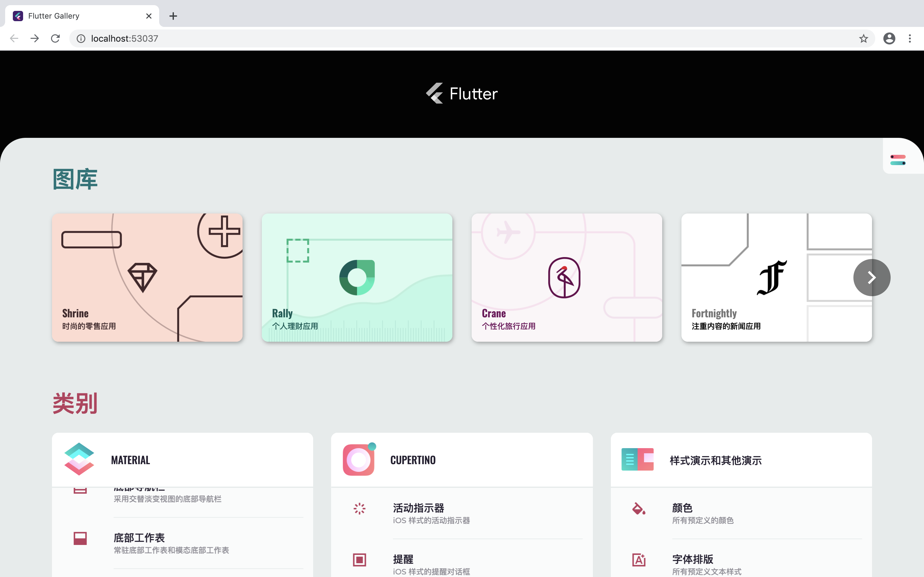Open the Shrine retail app card
The image size is (924, 577).
click(147, 277)
